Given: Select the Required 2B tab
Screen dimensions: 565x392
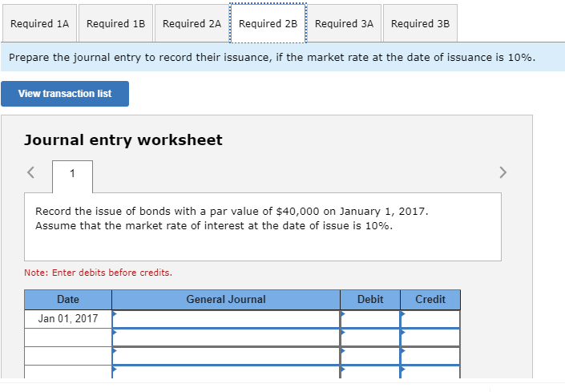Looking at the screenshot, I should click(x=268, y=23).
